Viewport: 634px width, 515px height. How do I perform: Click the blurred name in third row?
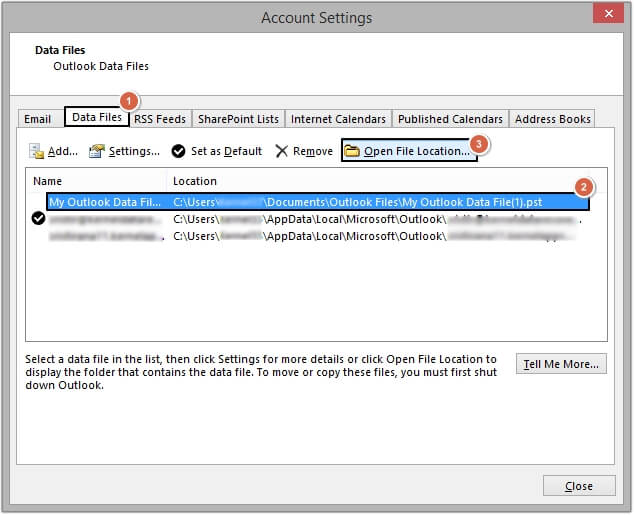pos(107,236)
